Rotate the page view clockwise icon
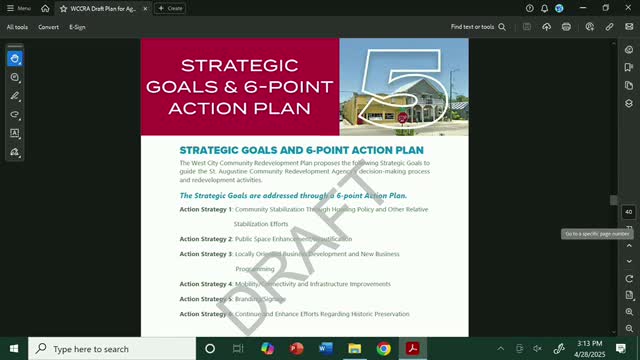The image size is (640, 360). coord(629,279)
